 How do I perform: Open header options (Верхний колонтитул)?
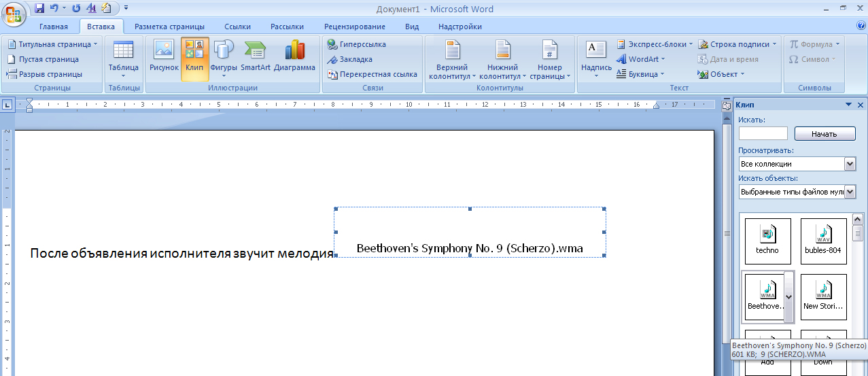452,60
